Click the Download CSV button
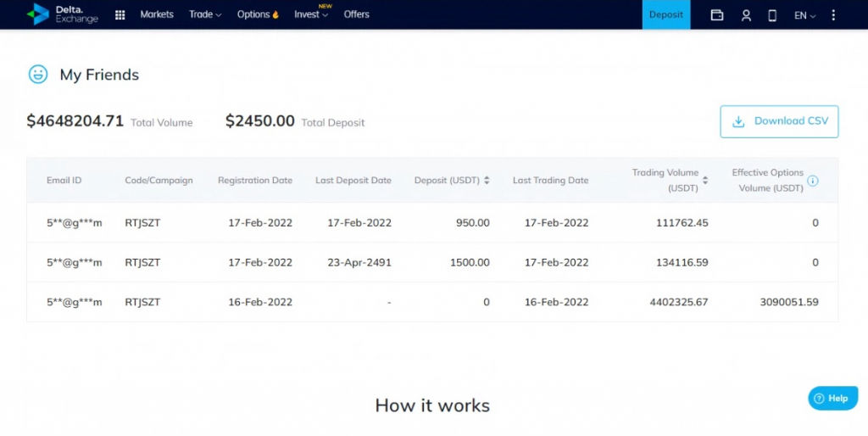 779,121
